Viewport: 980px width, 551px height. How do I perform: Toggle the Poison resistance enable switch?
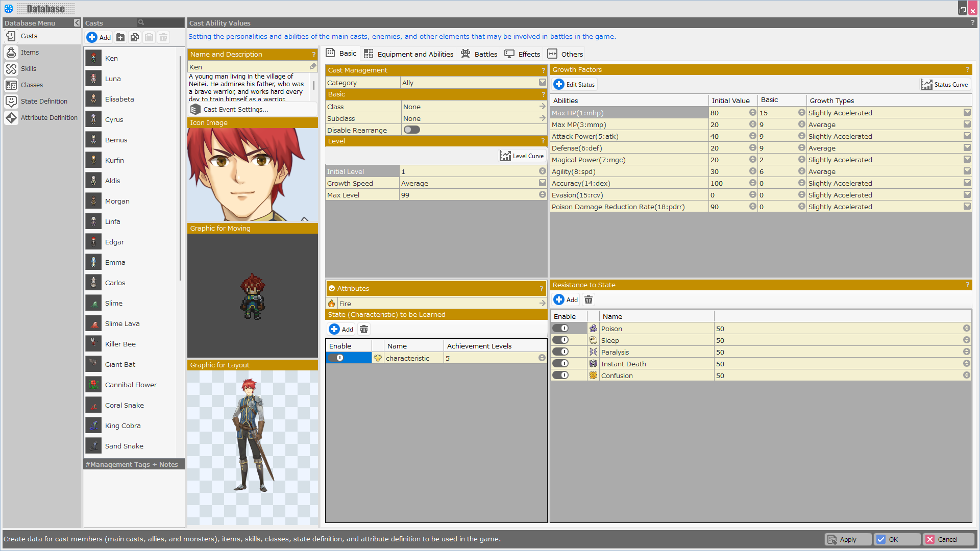(x=561, y=329)
